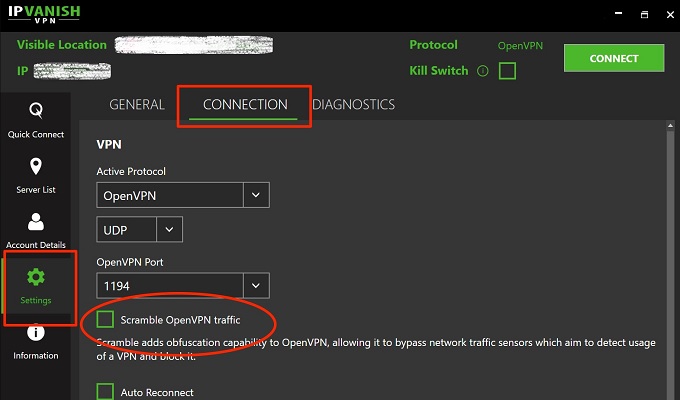The image size is (680, 400).
Task: Expand the Active Protocol dropdown arrow
Action: click(256, 195)
